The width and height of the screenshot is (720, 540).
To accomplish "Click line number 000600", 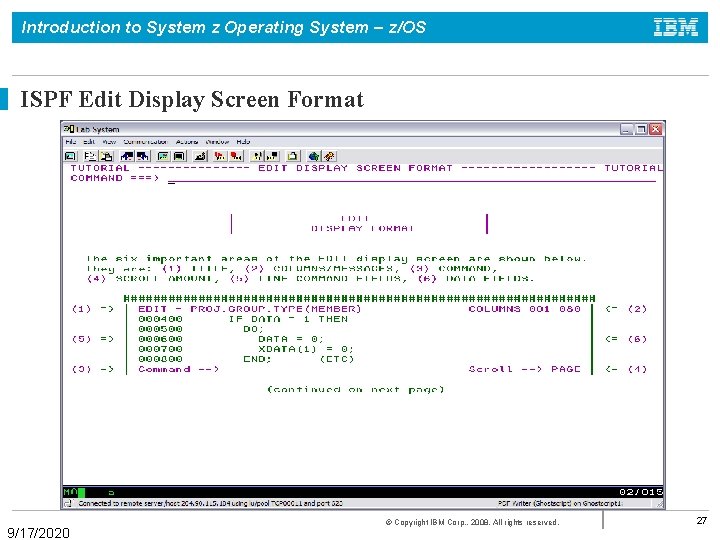I will 160,339.
